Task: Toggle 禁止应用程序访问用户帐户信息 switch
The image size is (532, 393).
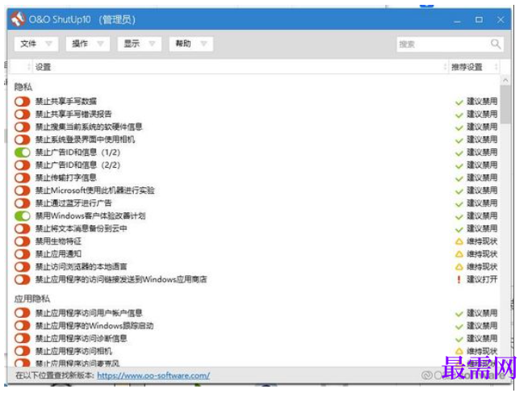Action: click(x=23, y=312)
